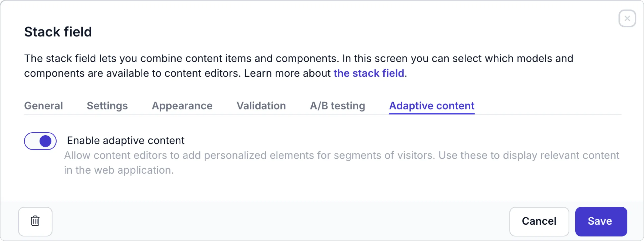Click the Enable adaptive content label
This screenshot has height=241, width=644.
[126, 140]
